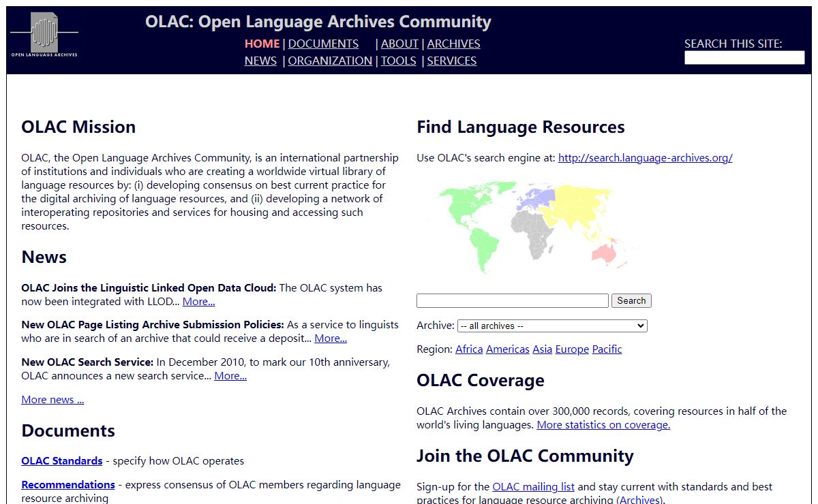Focus the language resources search field
Image resolution: width=818 pixels, height=504 pixels.
click(x=512, y=300)
